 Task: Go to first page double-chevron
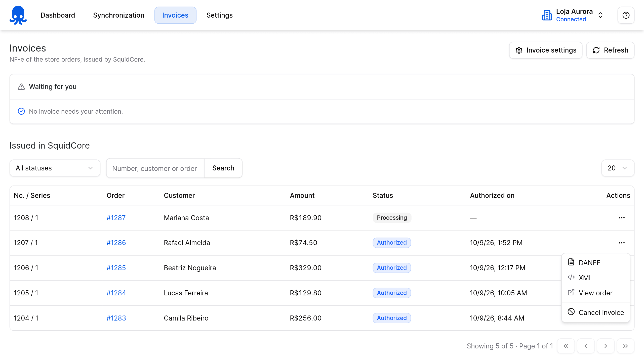[x=566, y=346]
